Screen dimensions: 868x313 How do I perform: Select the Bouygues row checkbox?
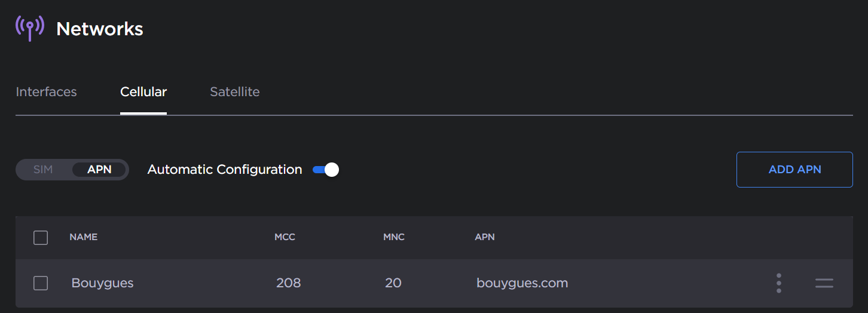pyautogui.click(x=41, y=283)
